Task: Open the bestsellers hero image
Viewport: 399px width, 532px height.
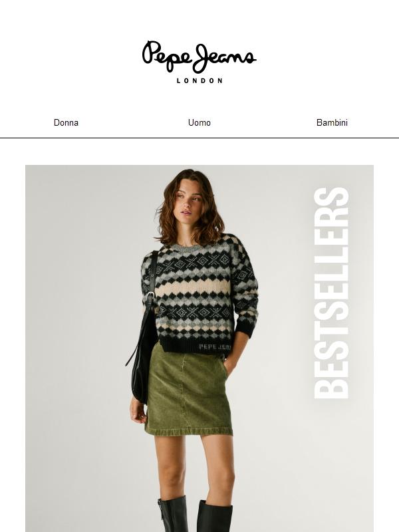Action: tap(199, 348)
